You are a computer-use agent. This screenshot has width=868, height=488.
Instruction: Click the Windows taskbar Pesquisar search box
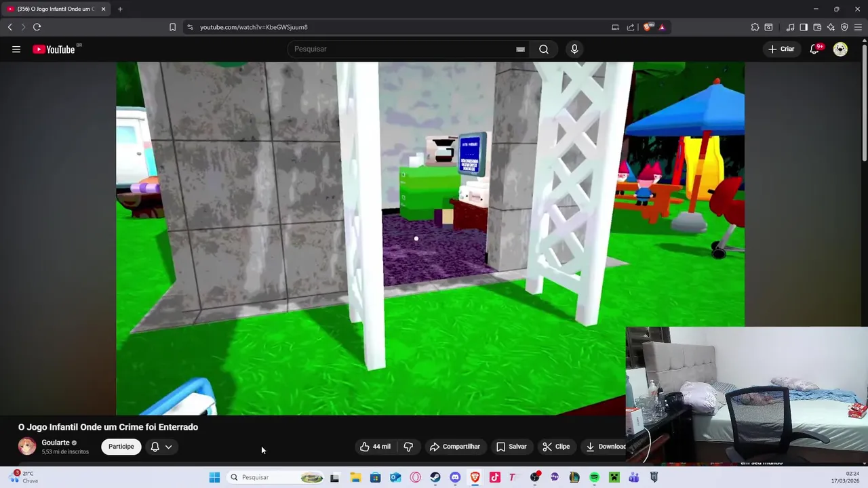coord(276,477)
